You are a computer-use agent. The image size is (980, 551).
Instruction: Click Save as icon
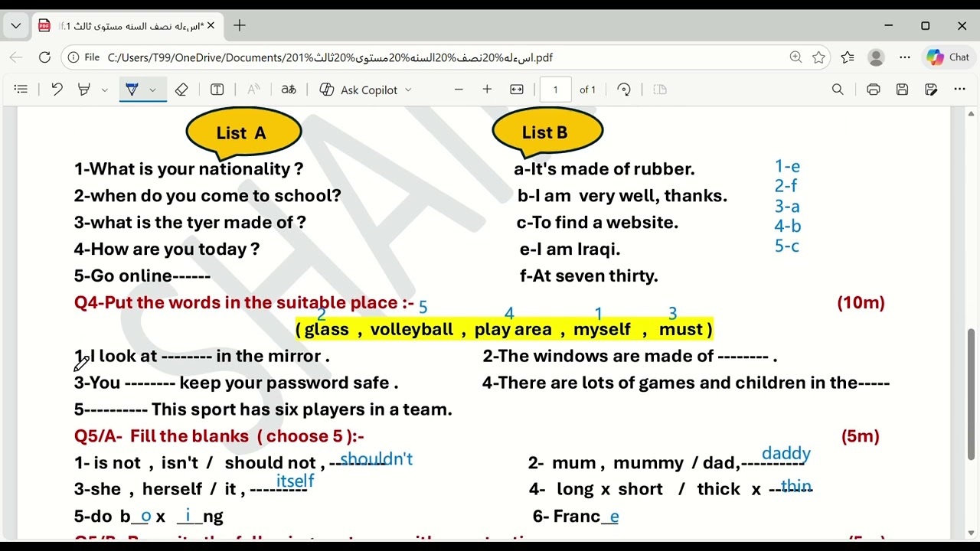click(931, 90)
